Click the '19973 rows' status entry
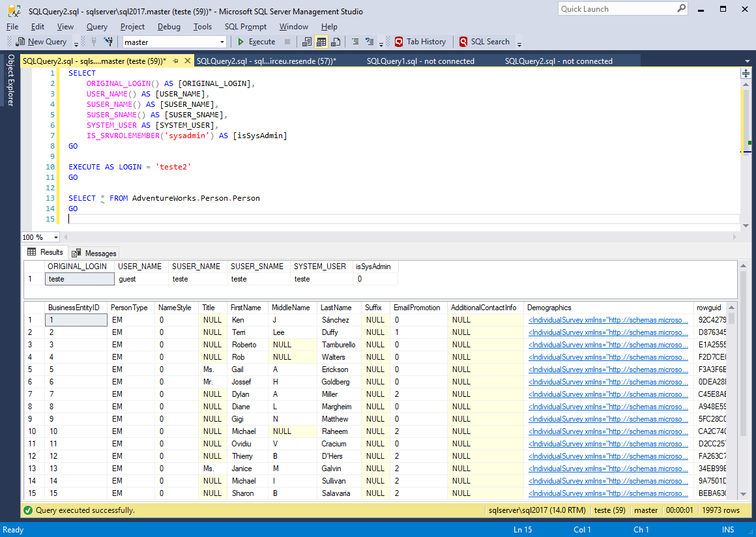The height and width of the screenshot is (537, 756). coord(720,510)
